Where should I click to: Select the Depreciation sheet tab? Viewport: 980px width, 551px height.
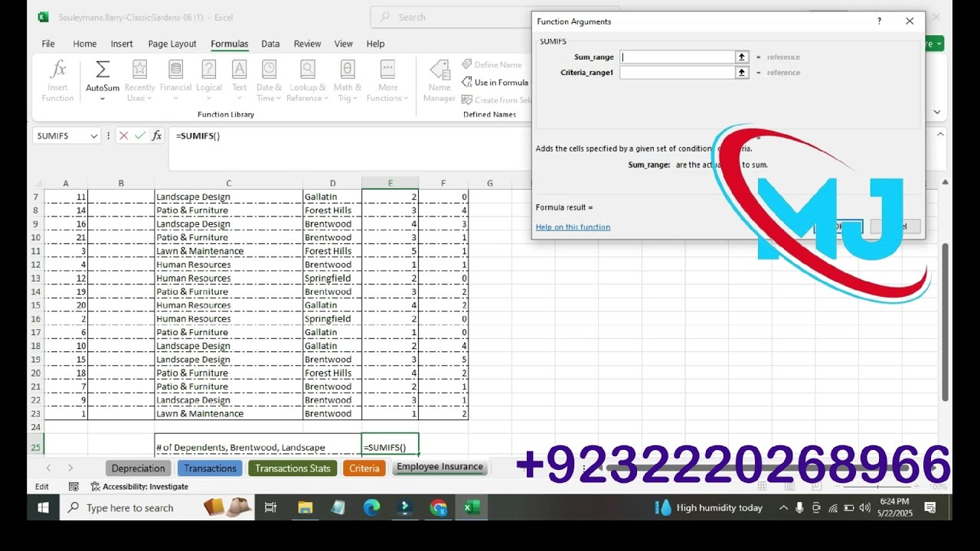138,468
